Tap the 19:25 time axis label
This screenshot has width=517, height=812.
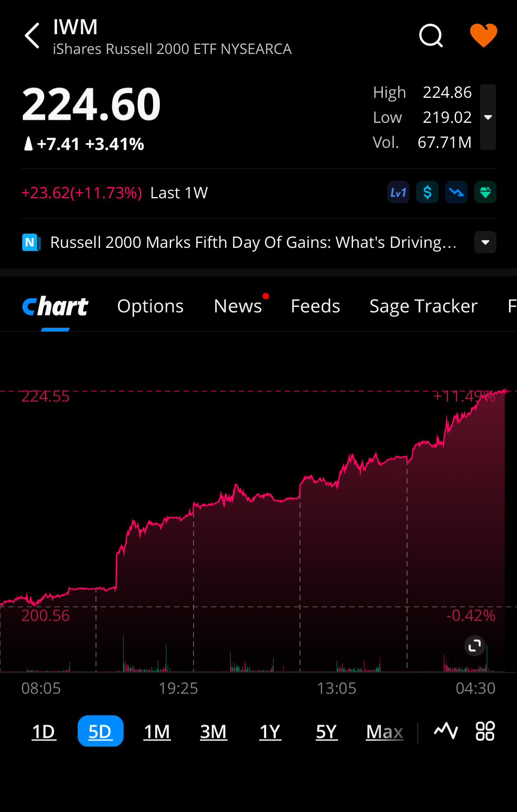click(x=178, y=688)
